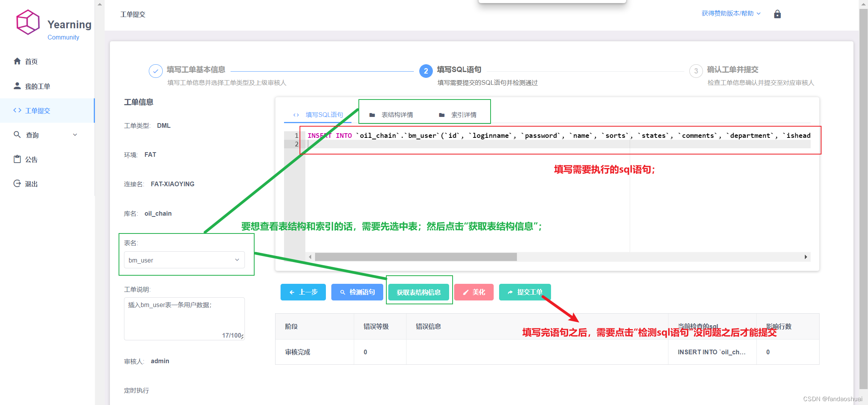
Task: Submit the ticket with 提交工单
Action: tap(525, 292)
